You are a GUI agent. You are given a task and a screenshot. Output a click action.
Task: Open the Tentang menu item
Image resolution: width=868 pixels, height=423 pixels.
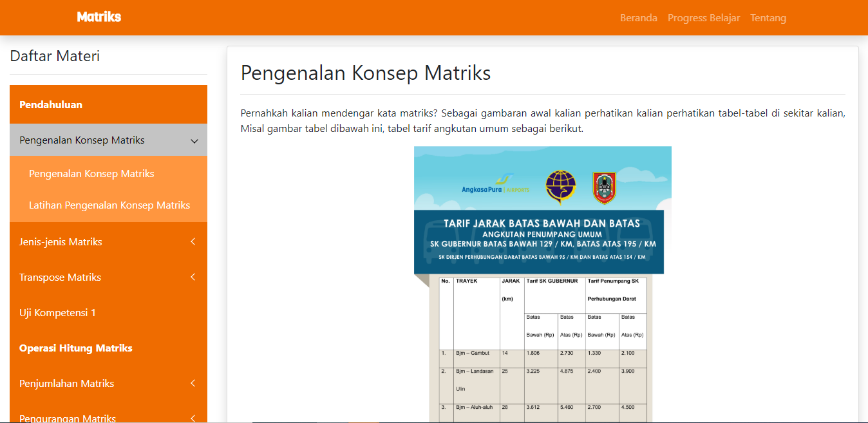(768, 18)
